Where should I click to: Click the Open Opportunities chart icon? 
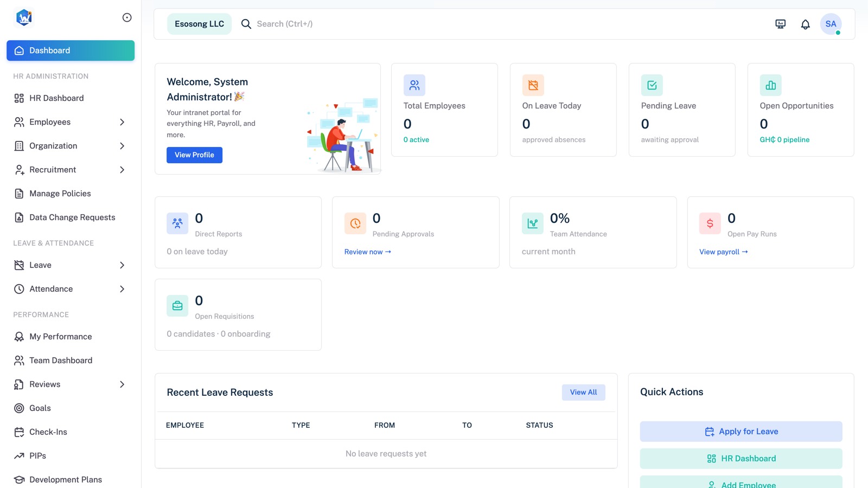[771, 85]
